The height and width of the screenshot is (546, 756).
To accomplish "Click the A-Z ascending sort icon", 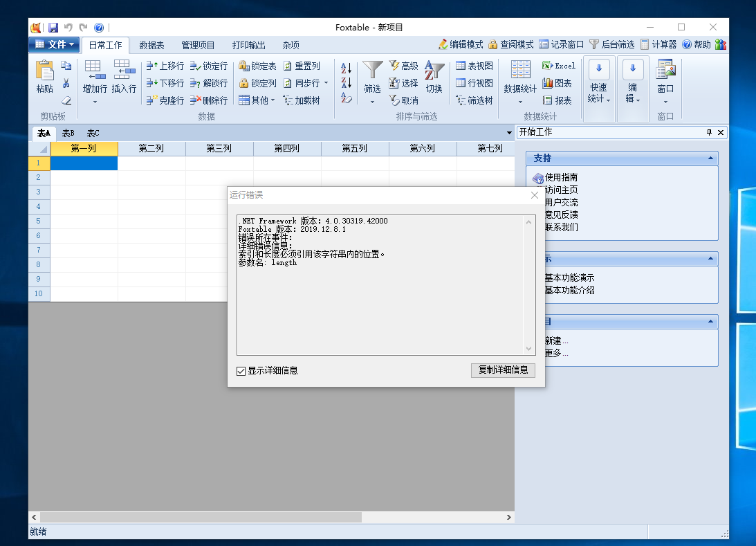I will pos(346,68).
